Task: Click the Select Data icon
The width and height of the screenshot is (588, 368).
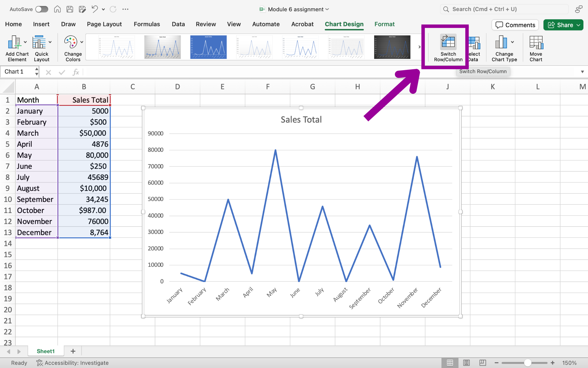Action: 474,43
